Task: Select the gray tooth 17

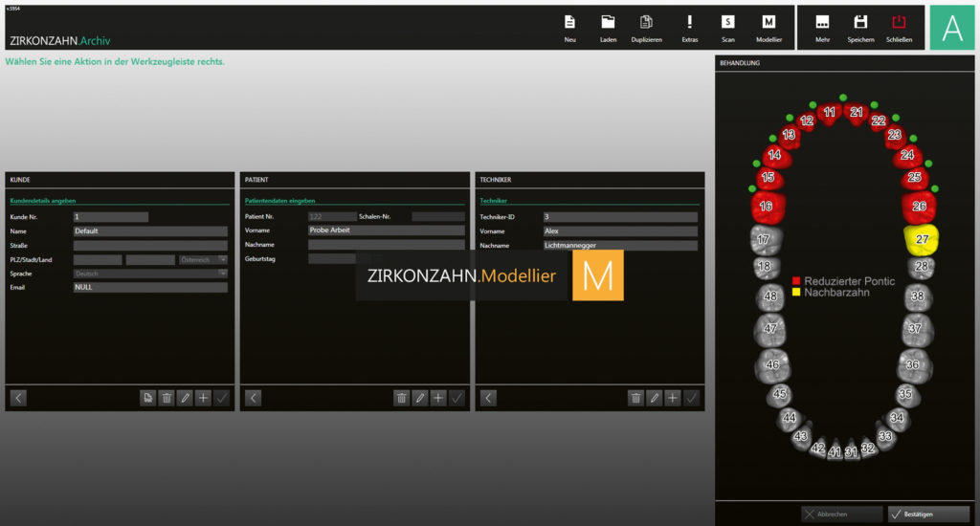Action: click(765, 240)
